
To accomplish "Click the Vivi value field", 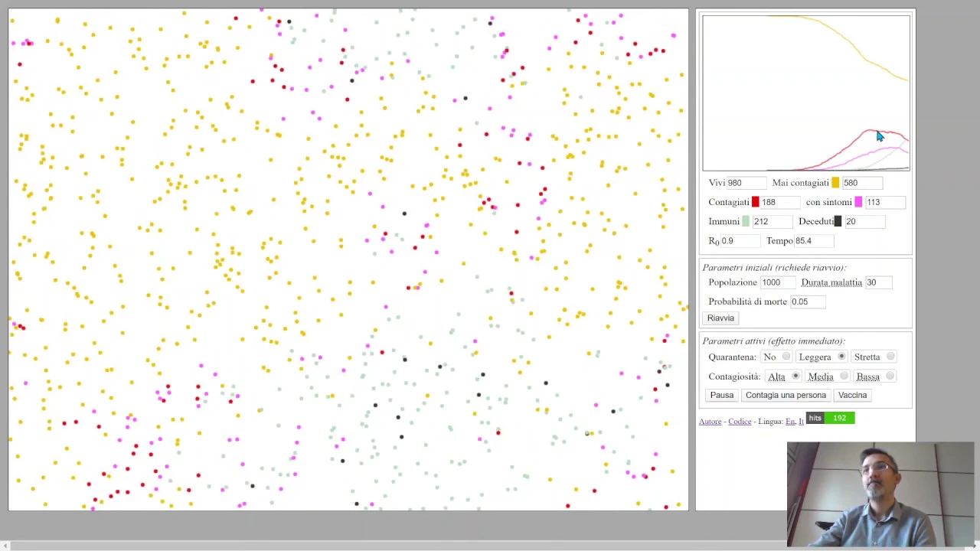I will [746, 183].
